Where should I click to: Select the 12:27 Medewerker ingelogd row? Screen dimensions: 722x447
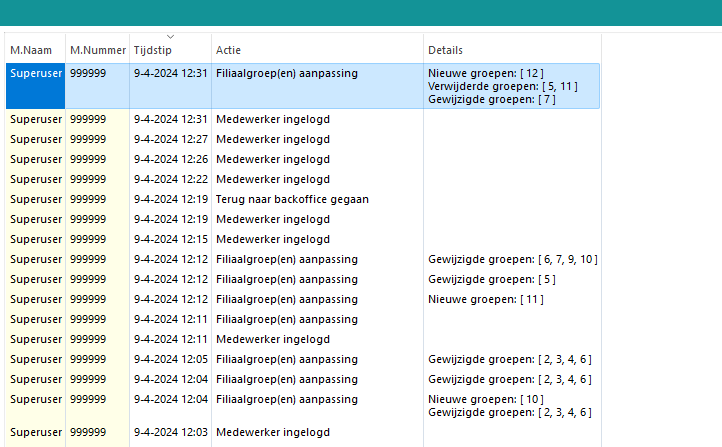coord(303,139)
